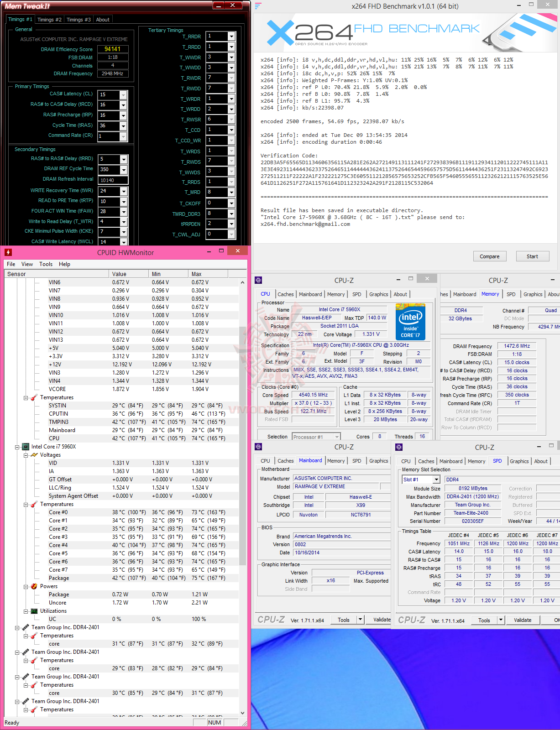Open the File menu in HWMonitor

point(11,264)
